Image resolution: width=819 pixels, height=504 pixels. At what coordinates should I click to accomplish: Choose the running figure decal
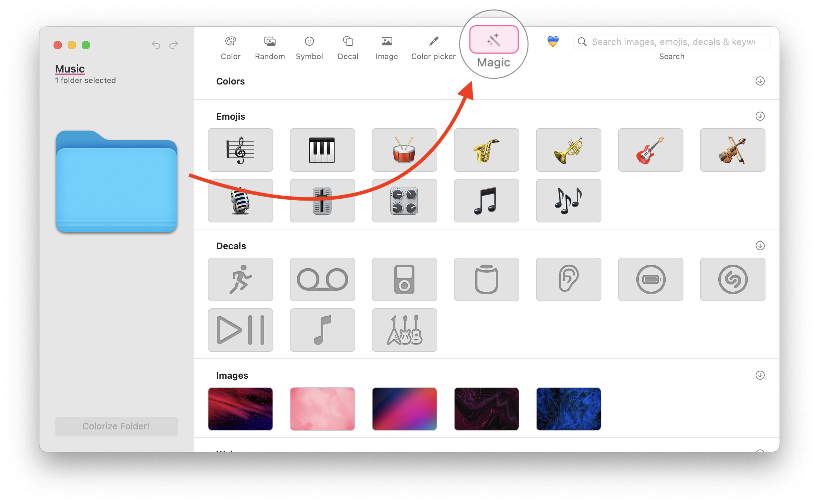pyautogui.click(x=240, y=279)
